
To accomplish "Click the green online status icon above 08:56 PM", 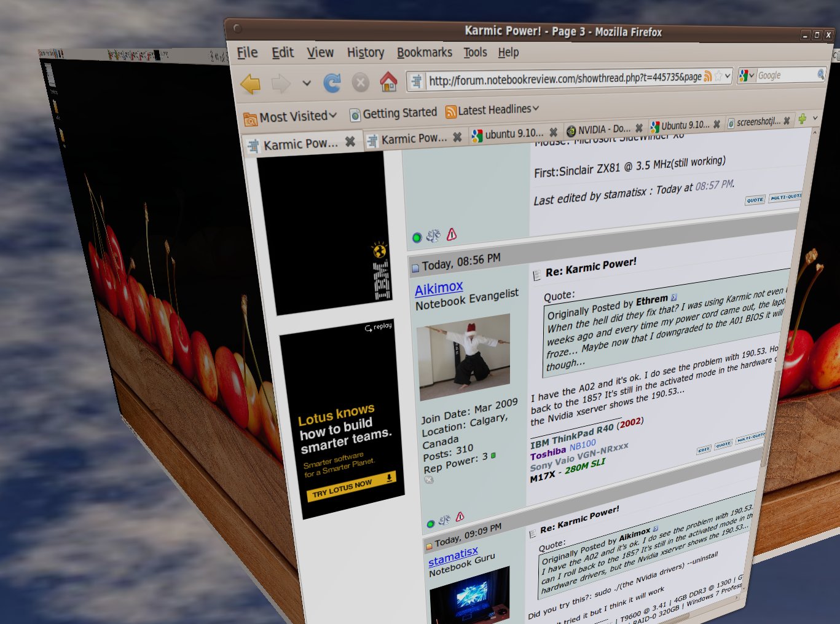I will pyautogui.click(x=417, y=237).
